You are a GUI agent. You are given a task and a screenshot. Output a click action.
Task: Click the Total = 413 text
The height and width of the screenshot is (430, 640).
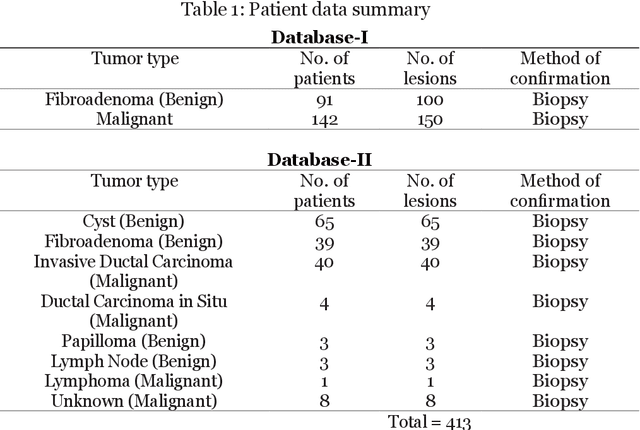click(429, 420)
